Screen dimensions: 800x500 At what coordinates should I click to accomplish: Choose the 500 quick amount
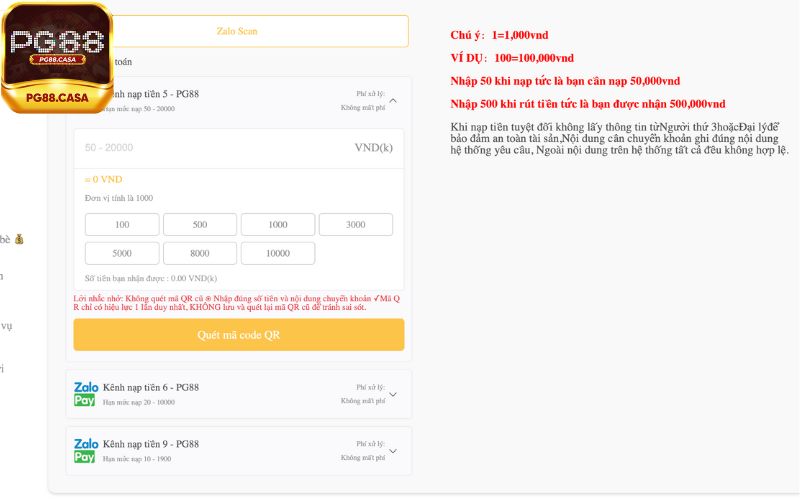coord(200,224)
